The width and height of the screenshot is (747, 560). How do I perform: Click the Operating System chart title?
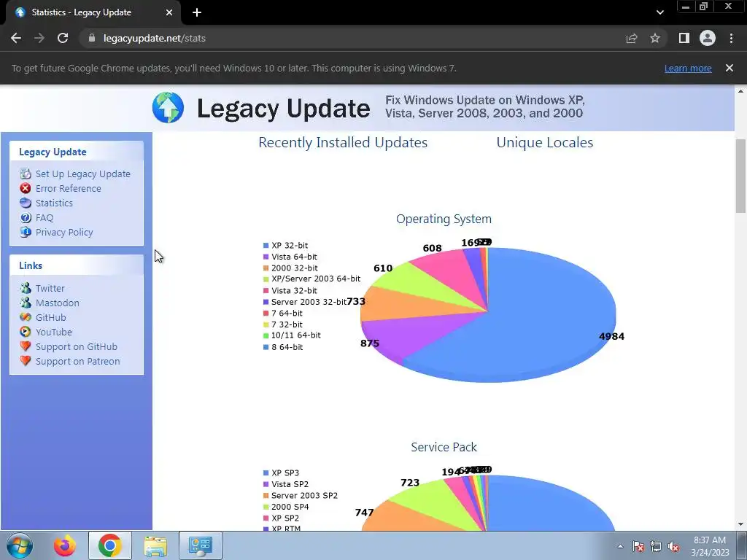444,219
